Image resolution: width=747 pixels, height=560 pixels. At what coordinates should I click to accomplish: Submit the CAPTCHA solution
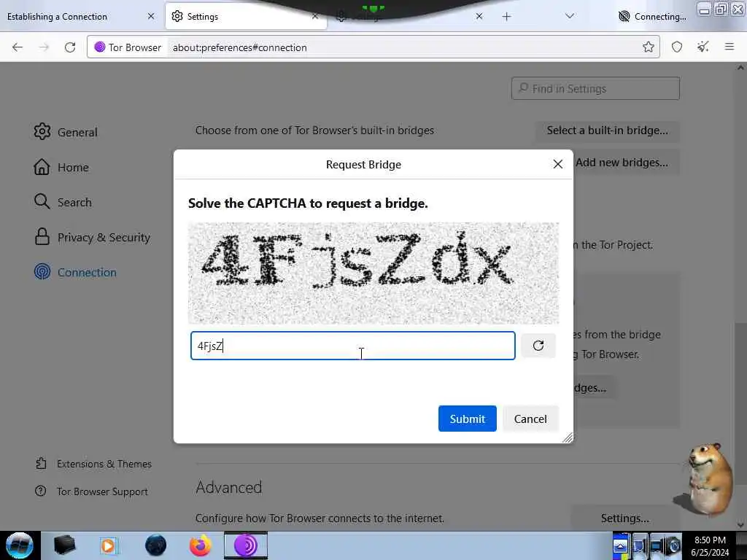pyautogui.click(x=468, y=419)
